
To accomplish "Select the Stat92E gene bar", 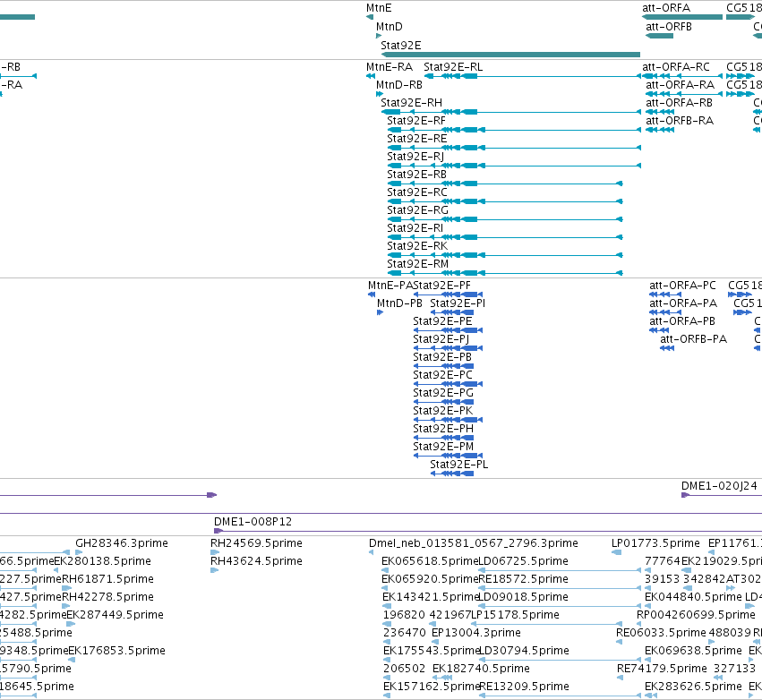I will point(510,55).
